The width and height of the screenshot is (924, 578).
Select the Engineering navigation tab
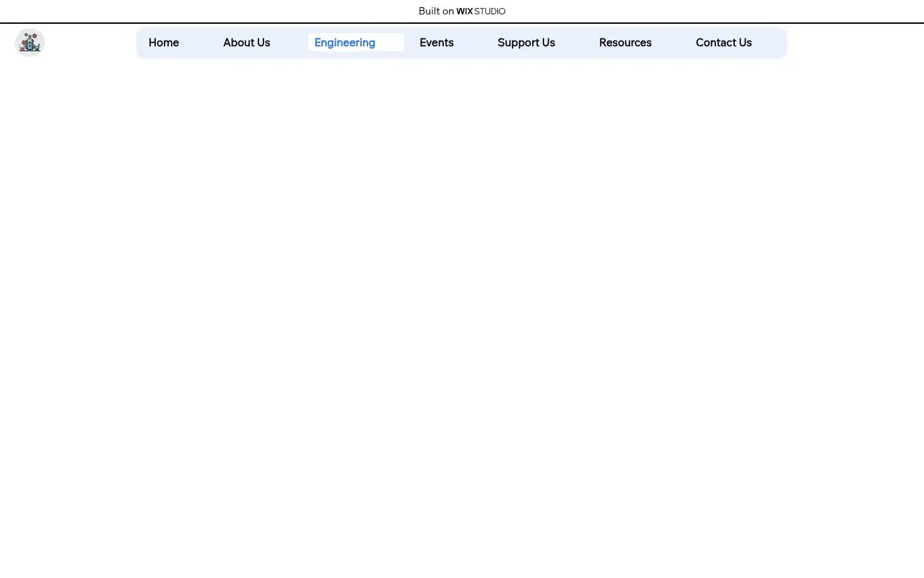tap(356, 43)
